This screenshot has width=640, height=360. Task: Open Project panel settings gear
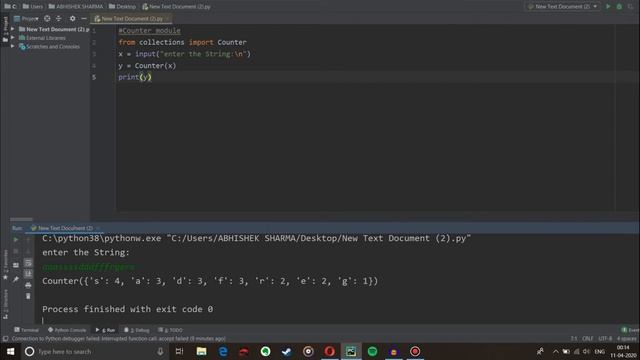[72, 18]
